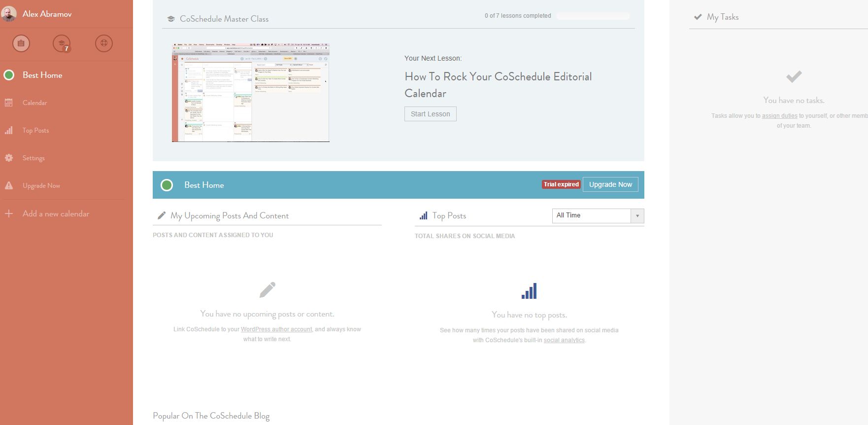Click the lesson title How To Rock Your CoSchedule
The width and height of the screenshot is (868, 425).
[498, 85]
